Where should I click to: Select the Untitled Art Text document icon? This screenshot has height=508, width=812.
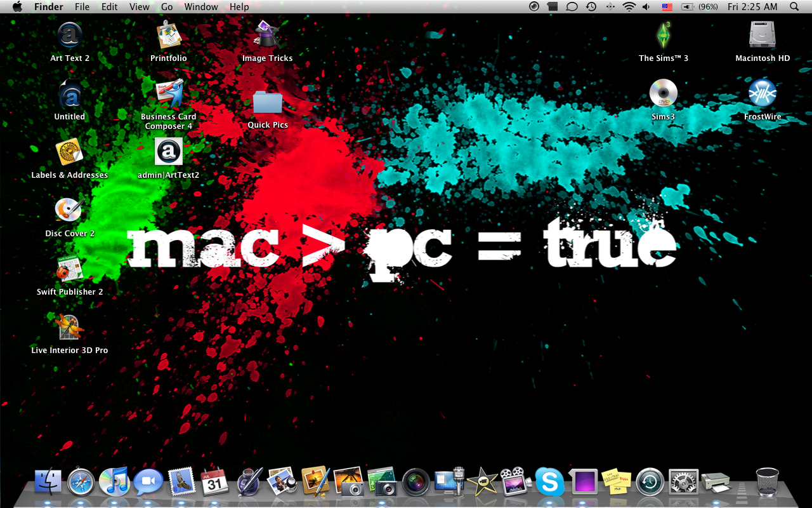[70, 94]
